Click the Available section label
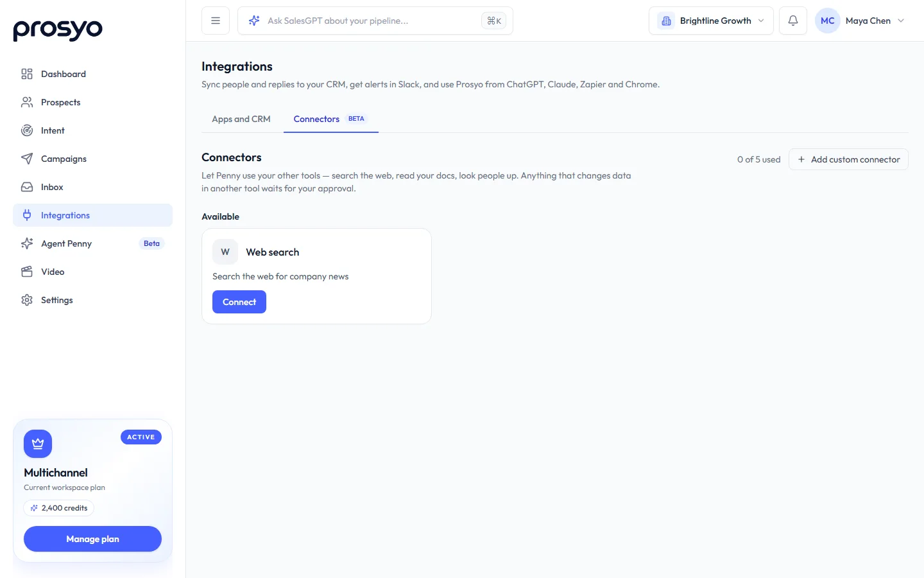 (220, 216)
